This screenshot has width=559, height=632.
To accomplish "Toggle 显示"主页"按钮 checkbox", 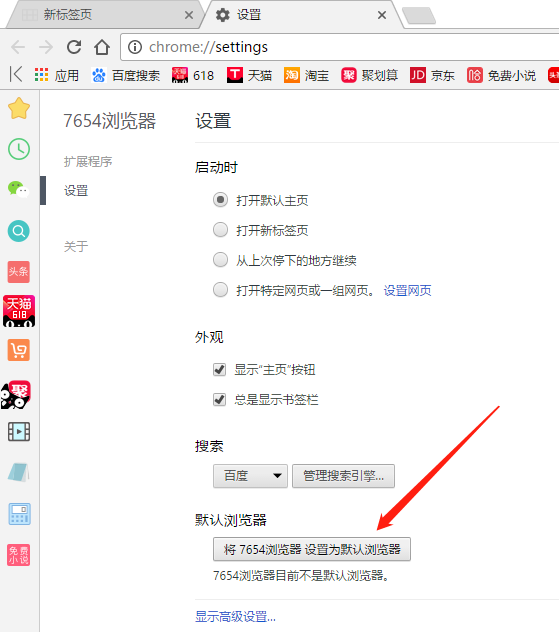I will pos(220,369).
